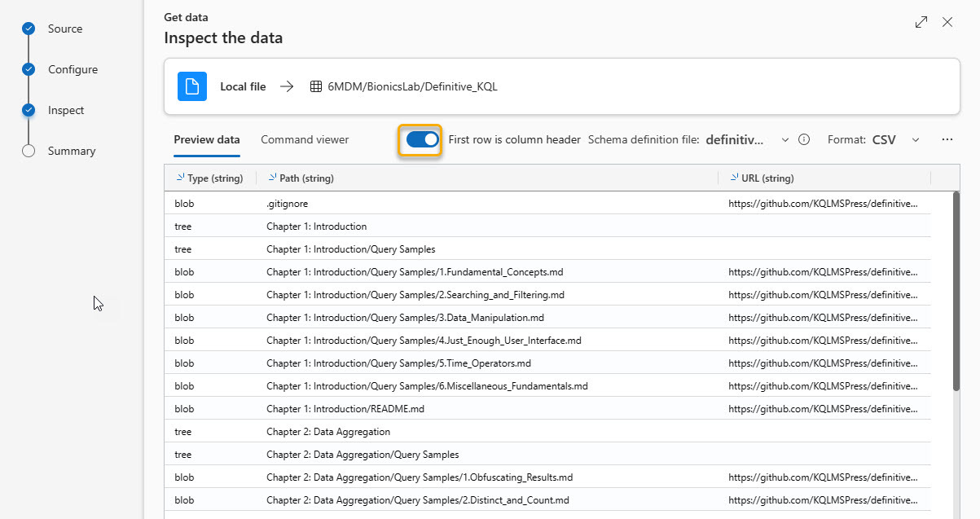Click the 'tree' type cell for Chapter 1: Introduction
Screen dimensions: 980x519
210,226
